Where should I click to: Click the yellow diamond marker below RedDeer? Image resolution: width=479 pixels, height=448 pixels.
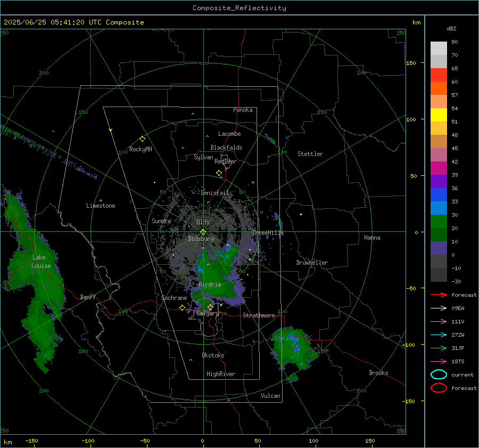click(x=219, y=173)
